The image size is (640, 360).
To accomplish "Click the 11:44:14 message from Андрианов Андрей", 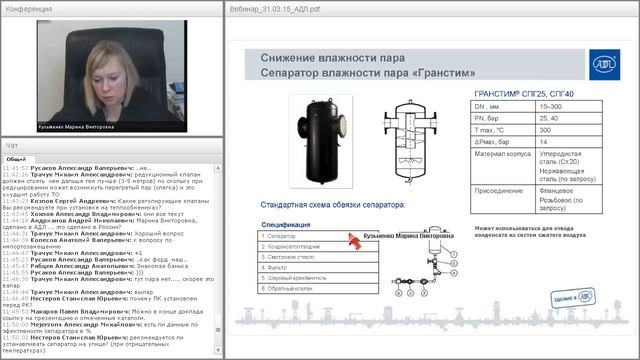I will pyautogui.click(x=100, y=224).
